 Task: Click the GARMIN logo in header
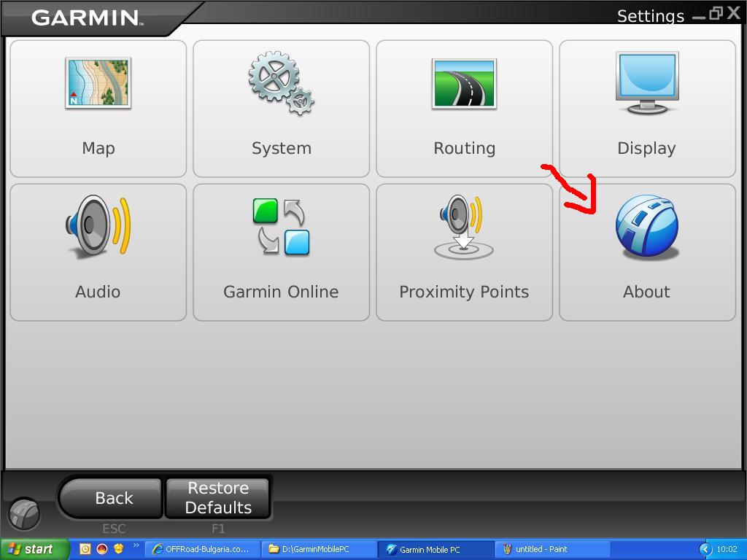pyautogui.click(x=88, y=18)
